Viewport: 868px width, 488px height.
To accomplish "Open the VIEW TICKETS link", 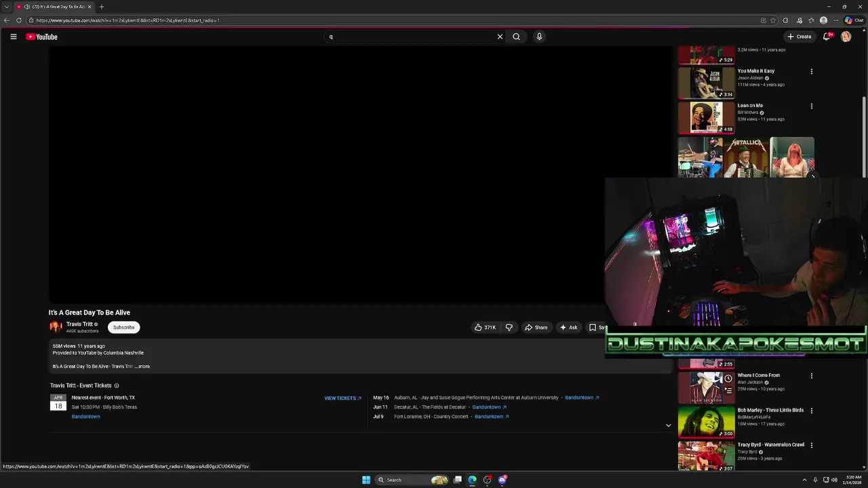I will coord(342,399).
